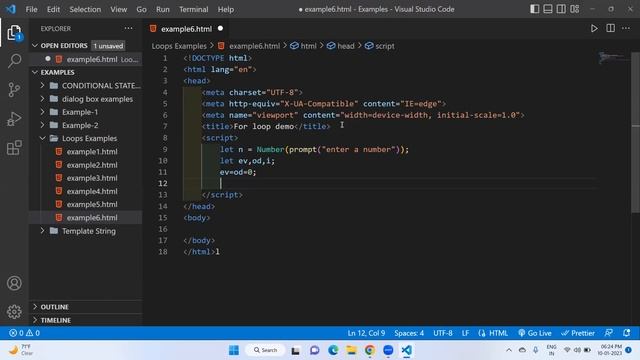
Task: Open the Run and Debug view
Action: tap(14, 119)
